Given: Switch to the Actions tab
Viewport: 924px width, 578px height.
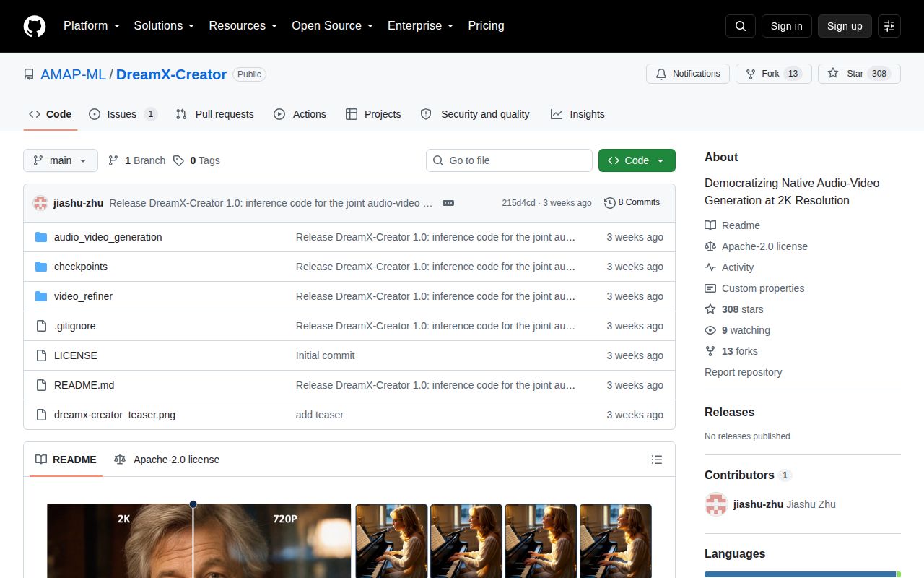Looking at the screenshot, I should [300, 114].
